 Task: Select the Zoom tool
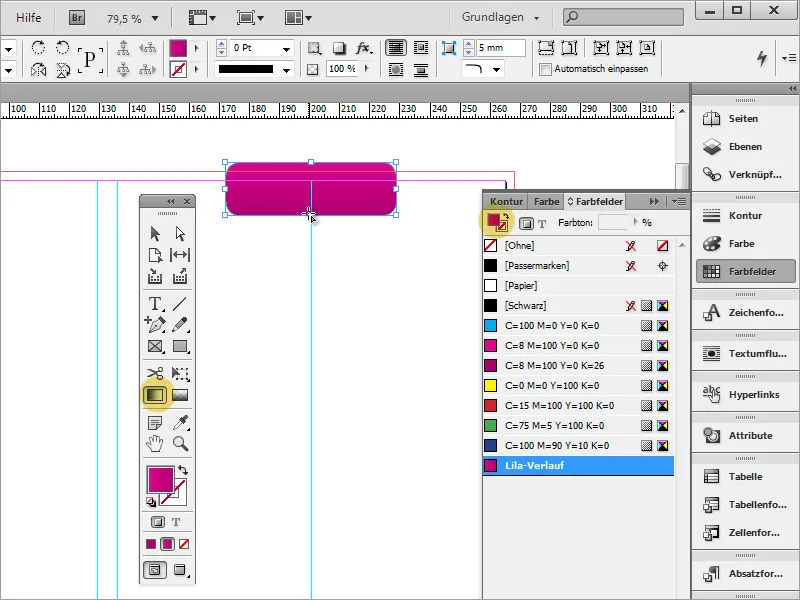coord(180,443)
